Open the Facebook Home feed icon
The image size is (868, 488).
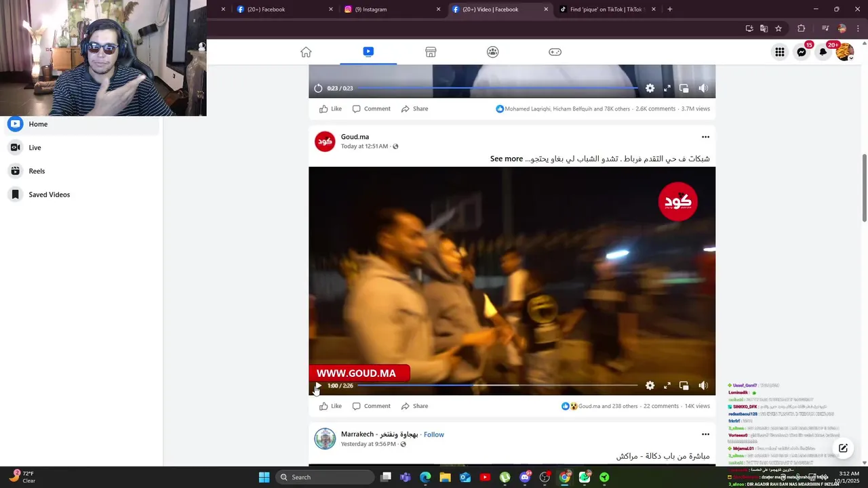tap(306, 52)
